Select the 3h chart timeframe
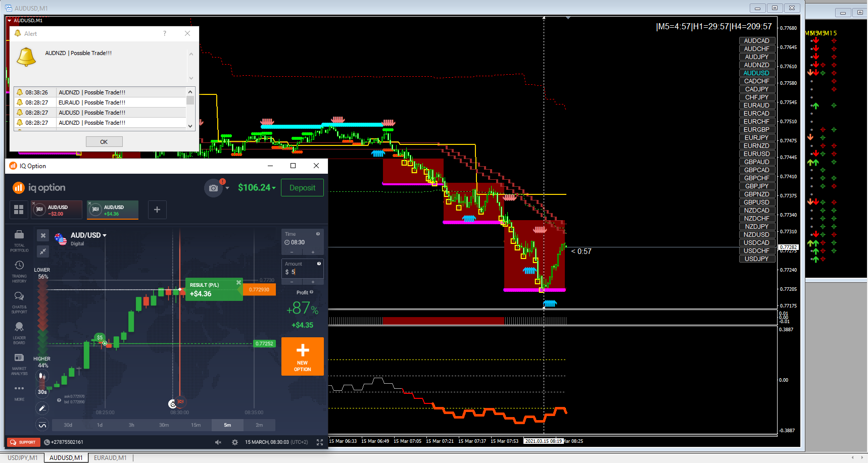The height and width of the screenshot is (463, 868). (131, 425)
